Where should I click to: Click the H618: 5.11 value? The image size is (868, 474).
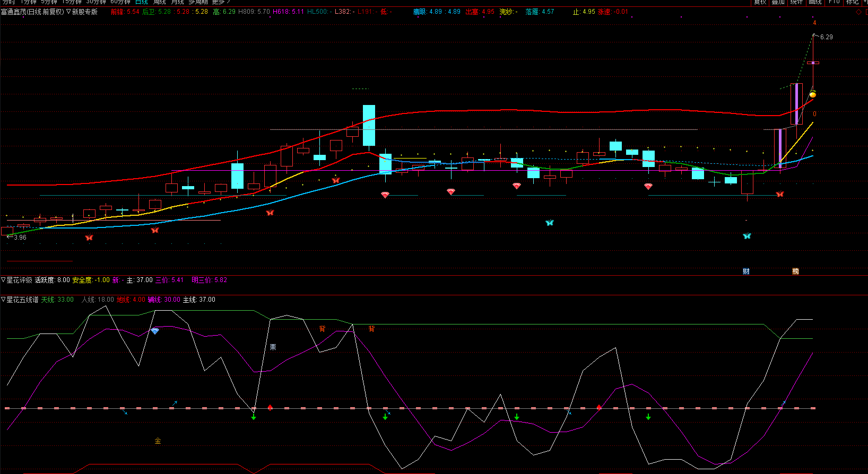(288, 12)
